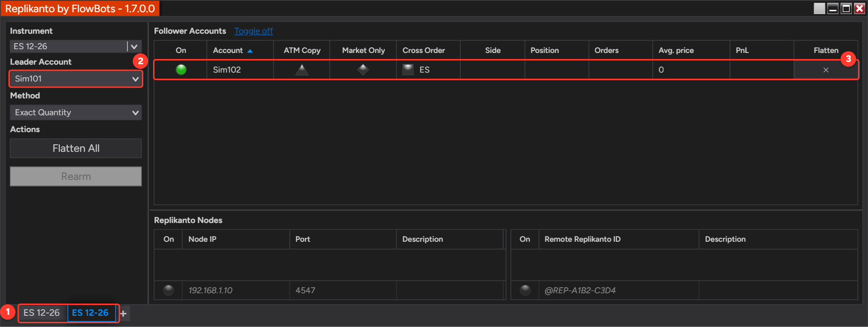Close the Replikanto window
The width and height of the screenshot is (868, 327).
[860, 8]
